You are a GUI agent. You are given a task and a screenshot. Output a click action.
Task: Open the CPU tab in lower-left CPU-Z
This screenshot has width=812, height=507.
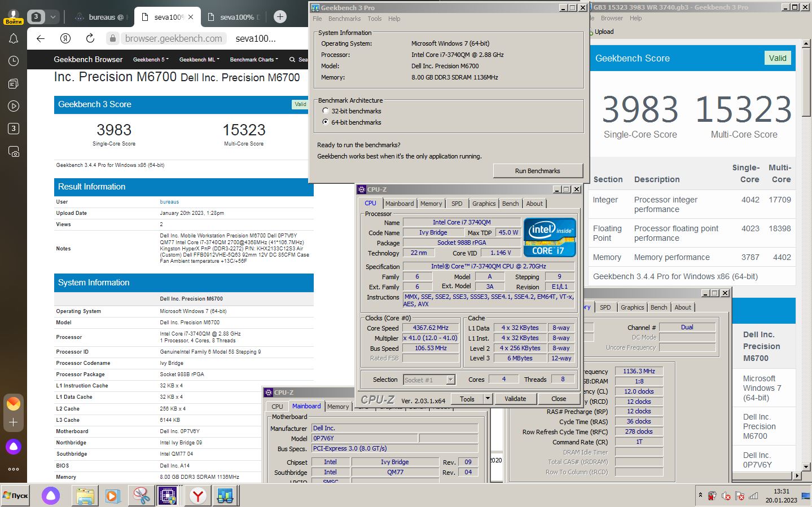click(x=277, y=407)
